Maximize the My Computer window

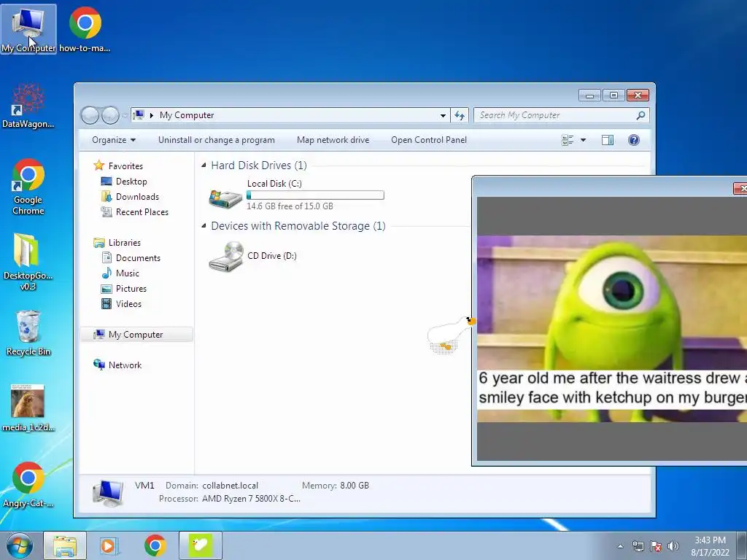tap(614, 96)
